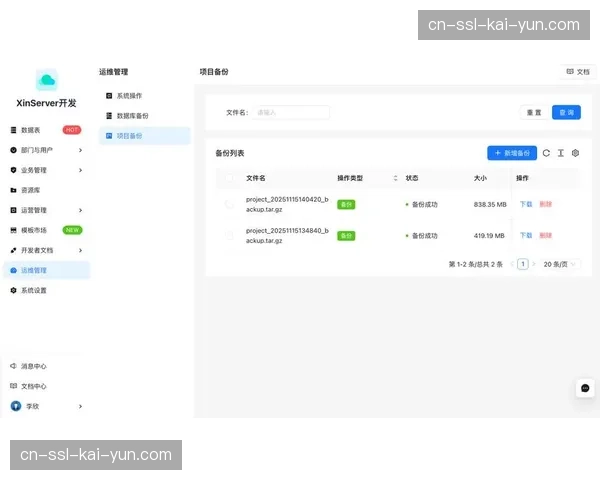Click the 李欣 user avatar
Viewport: 600px width, 480px height.
click(16, 406)
